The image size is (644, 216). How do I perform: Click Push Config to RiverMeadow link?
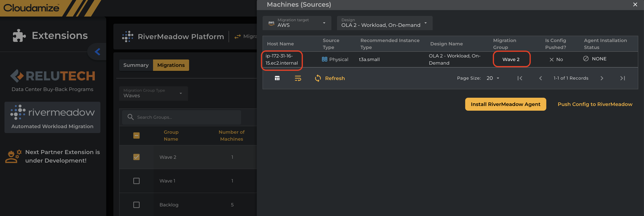(595, 104)
